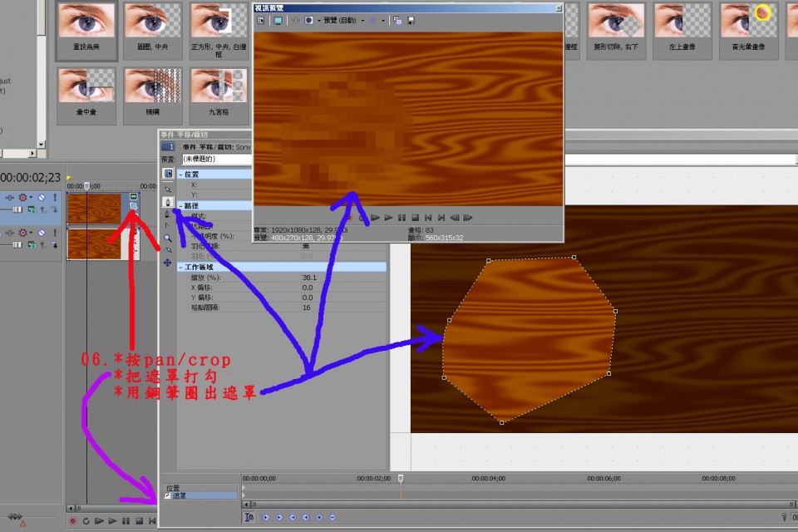Select the 九宮格 preset thumbnail
Image resolution: width=798 pixels, height=532 pixels.
(x=220, y=89)
